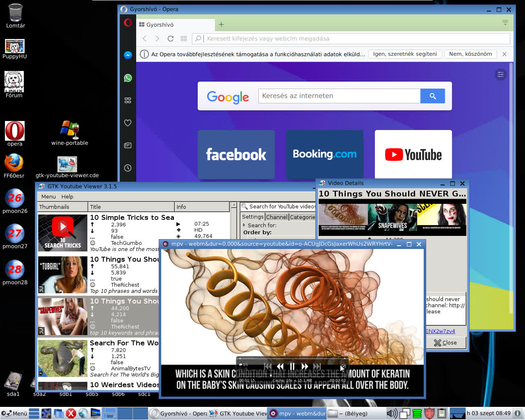Screen dimensions: 525x420
Task: Open WhatsApp in Opera sidebar
Action: coord(128,78)
